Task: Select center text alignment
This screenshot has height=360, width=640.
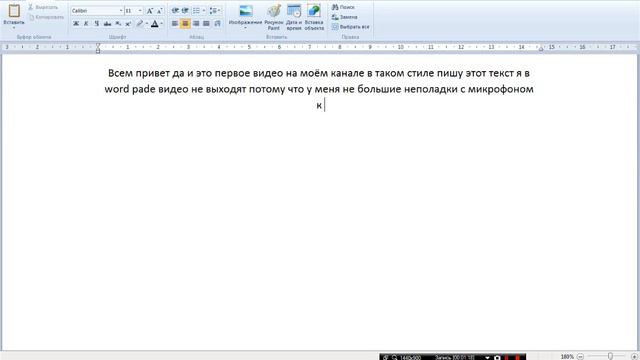Action: [185, 24]
